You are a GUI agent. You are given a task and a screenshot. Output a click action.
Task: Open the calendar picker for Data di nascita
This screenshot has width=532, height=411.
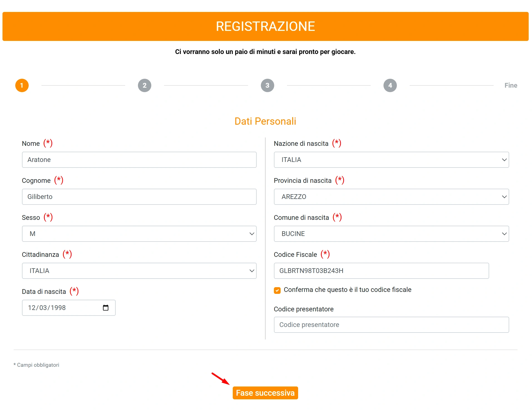click(x=106, y=307)
